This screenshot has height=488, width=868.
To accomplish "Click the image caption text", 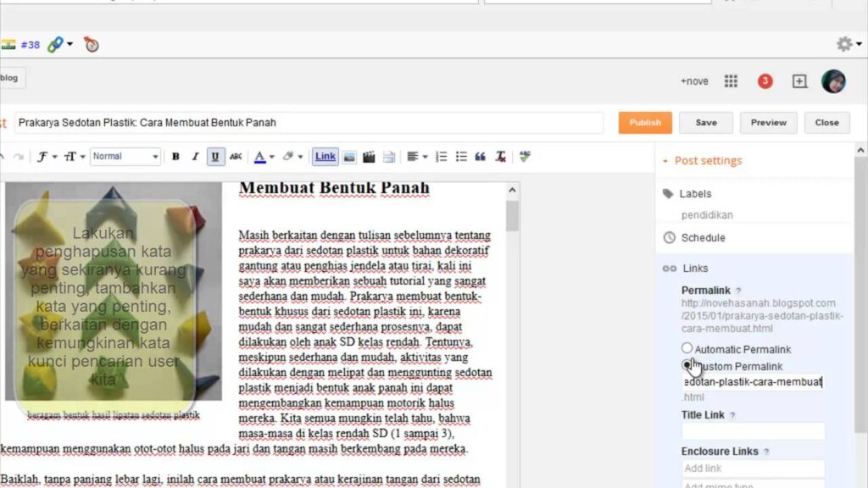I will coord(114,415).
